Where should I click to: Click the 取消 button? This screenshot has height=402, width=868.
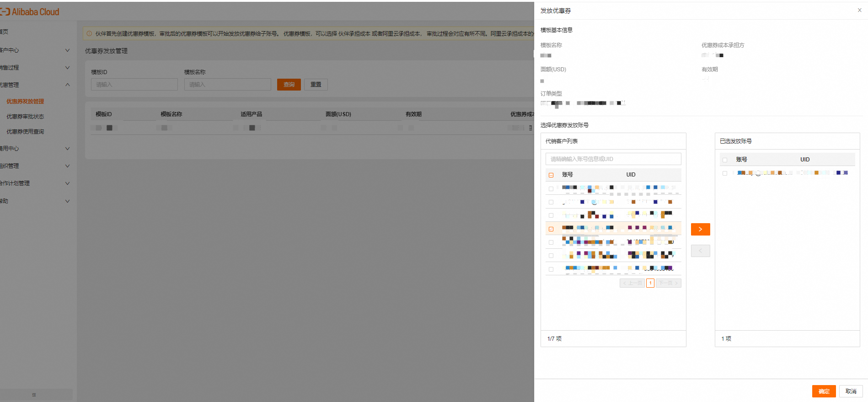pos(851,391)
